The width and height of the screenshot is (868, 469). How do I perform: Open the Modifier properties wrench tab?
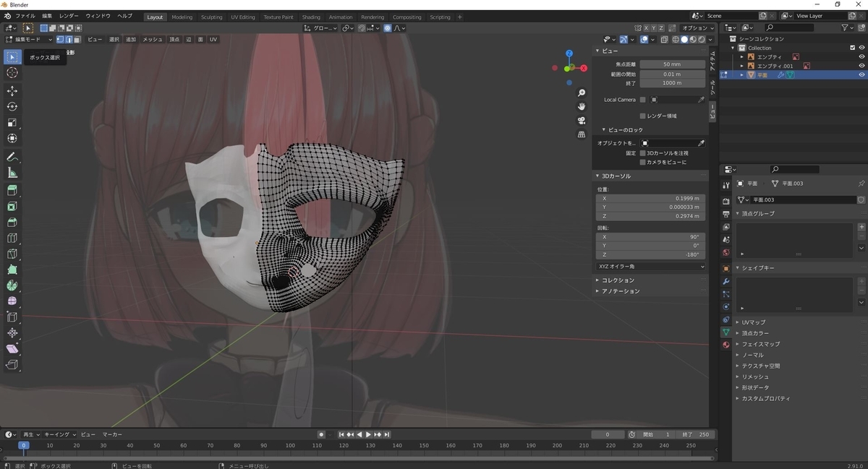[x=726, y=280]
